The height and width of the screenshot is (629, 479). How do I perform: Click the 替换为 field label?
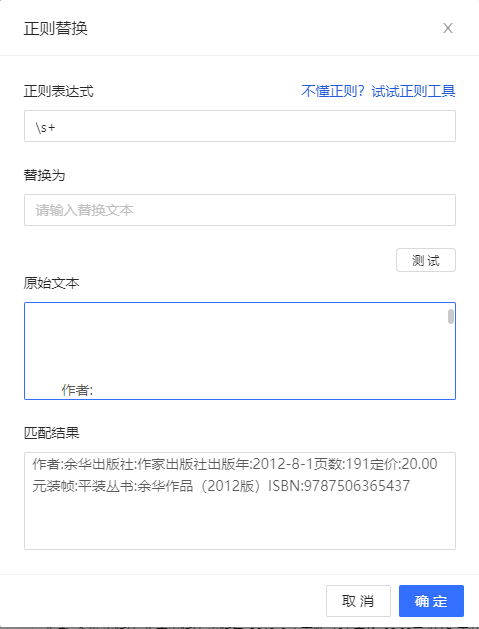click(45, 175)
